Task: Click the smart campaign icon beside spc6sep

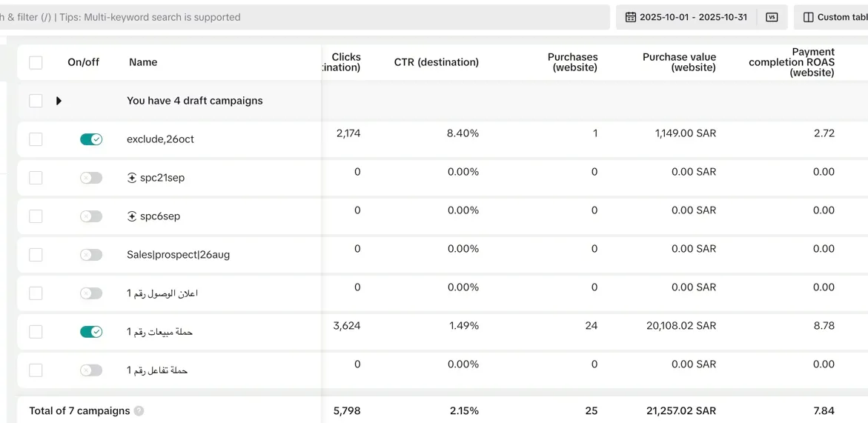Action: pos(132,216)
